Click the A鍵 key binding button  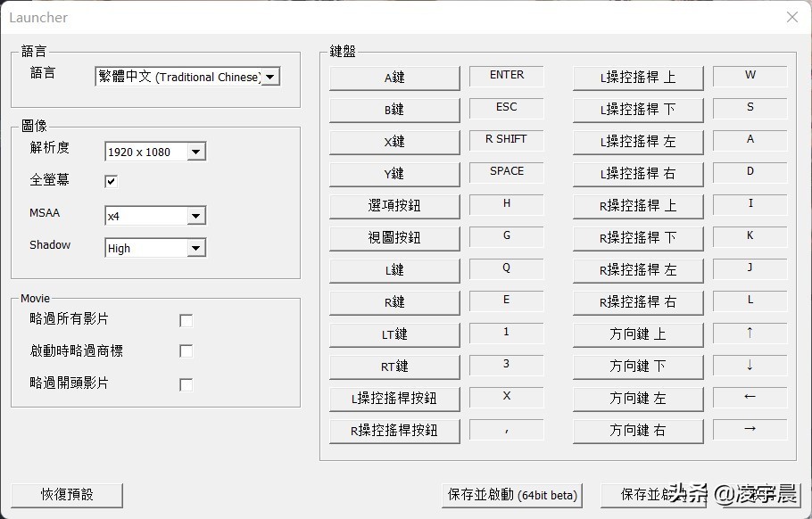pyautogui.click(x=394, y=78)
